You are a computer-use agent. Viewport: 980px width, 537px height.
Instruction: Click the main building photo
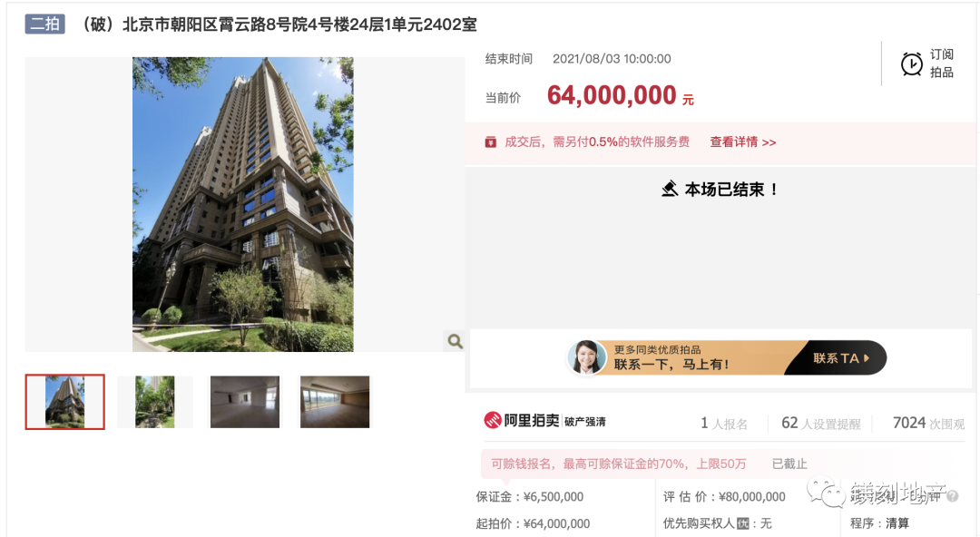click(x=243, y=204)
